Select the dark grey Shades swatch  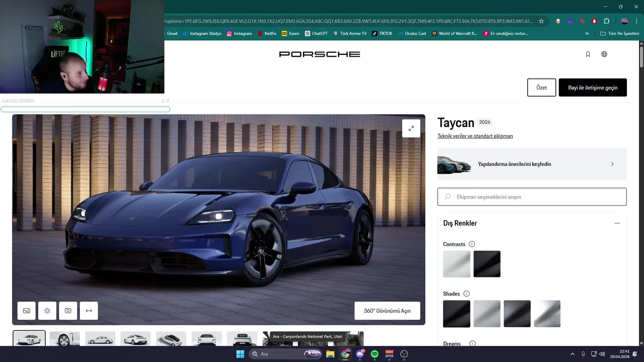[x=517, y=314]
